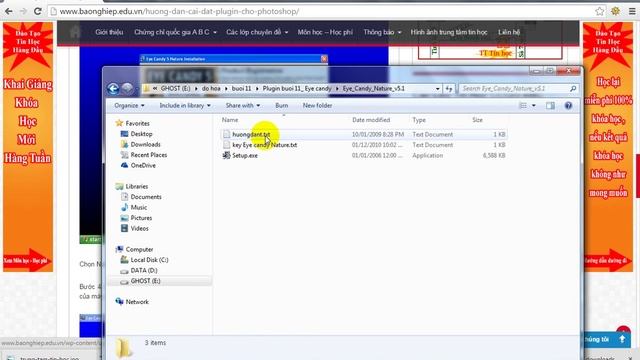Open the Videos library
The image size is (640, 360).
(139, 229)
